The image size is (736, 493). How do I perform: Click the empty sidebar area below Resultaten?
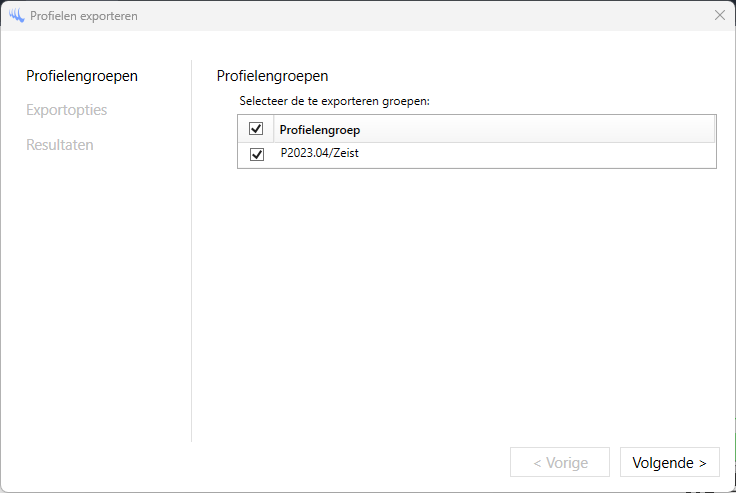(x=95, y=300)
